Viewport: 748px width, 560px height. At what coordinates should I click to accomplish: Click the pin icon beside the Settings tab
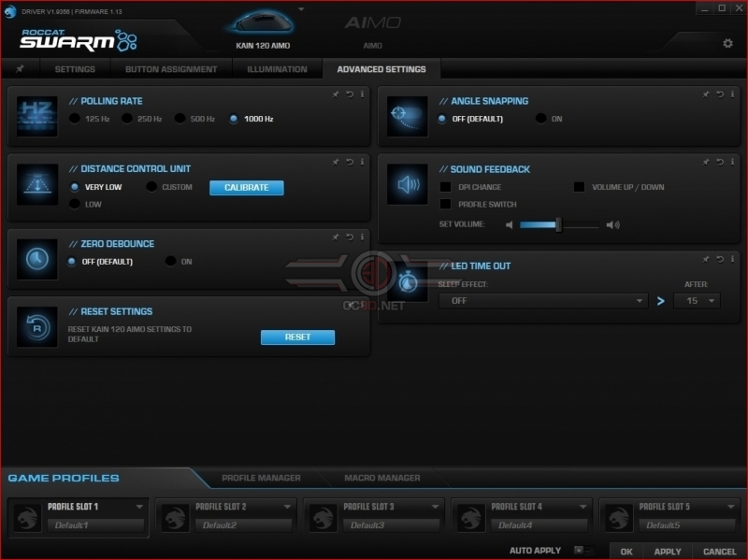tap(20, 69)
